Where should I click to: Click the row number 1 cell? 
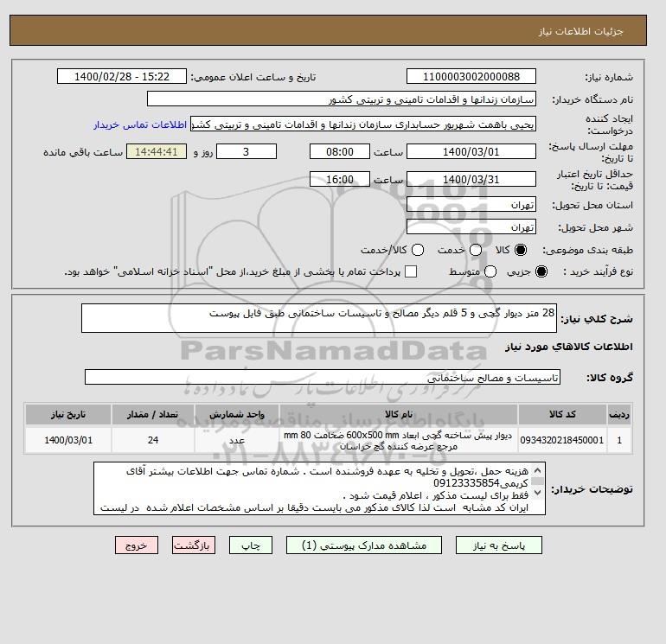(x=619, y=440)
